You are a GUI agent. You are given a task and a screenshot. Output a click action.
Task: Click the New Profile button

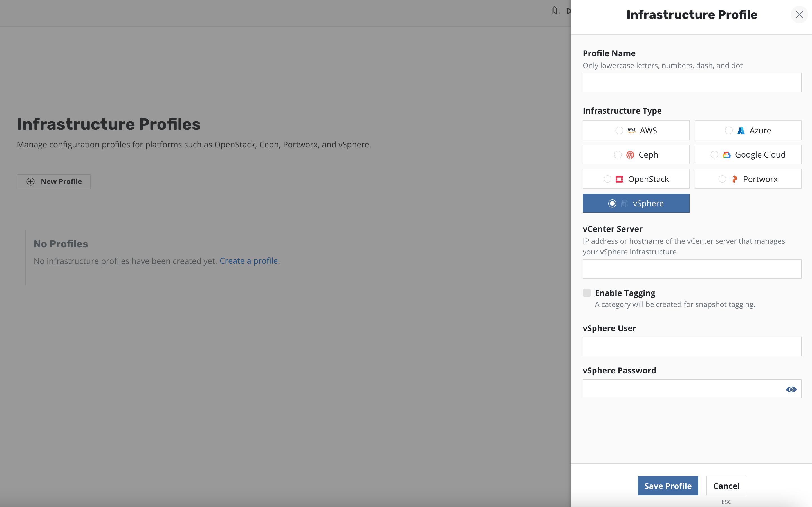click(x=54, y=181)
